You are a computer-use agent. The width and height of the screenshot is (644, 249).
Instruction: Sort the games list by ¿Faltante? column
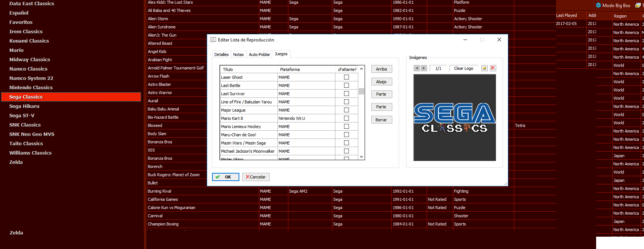tap(347, 69)
